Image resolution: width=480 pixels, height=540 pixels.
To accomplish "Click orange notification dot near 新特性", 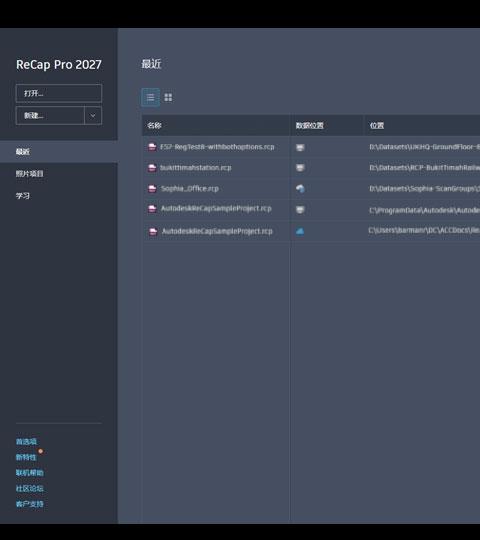I will pyautogui.click(x=41, y=451).
